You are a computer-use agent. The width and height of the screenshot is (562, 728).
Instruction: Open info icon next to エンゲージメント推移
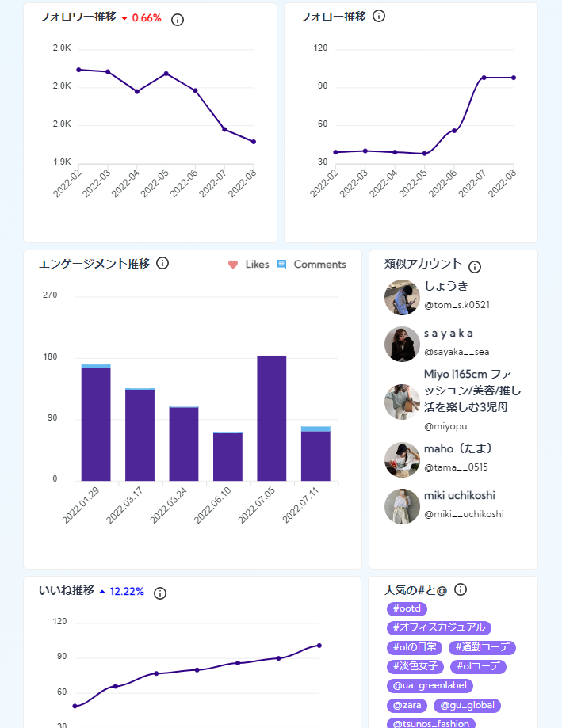(x=162, y=263)
